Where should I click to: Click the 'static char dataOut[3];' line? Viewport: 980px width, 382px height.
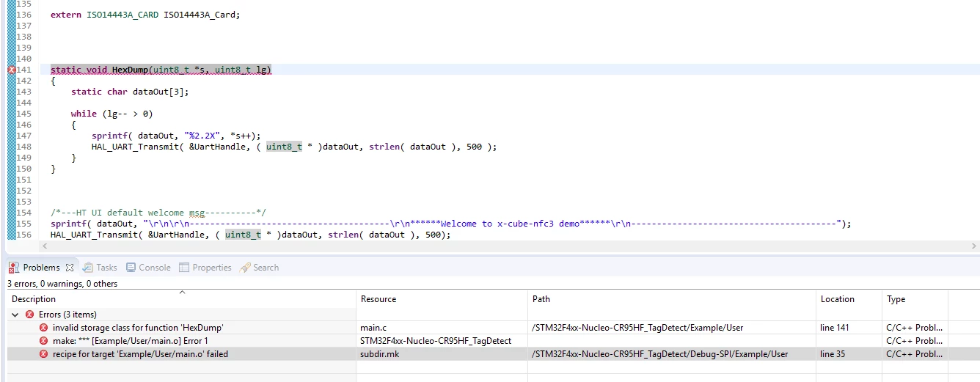point(130,92)
